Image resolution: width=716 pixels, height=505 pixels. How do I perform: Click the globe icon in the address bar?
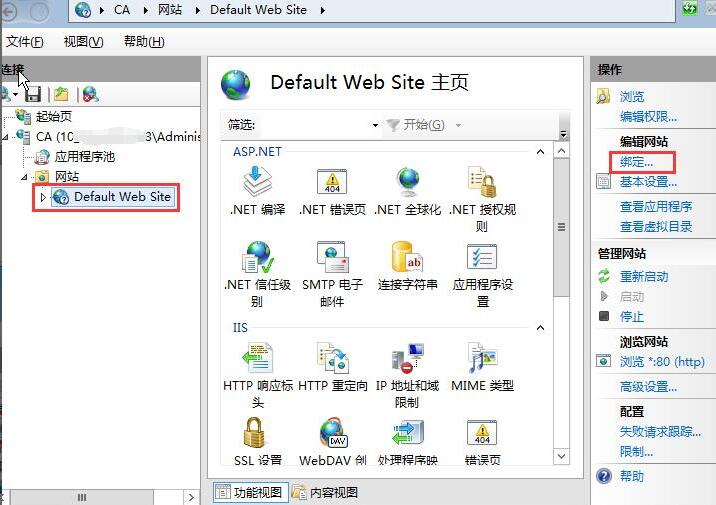[x=83, y=10]
